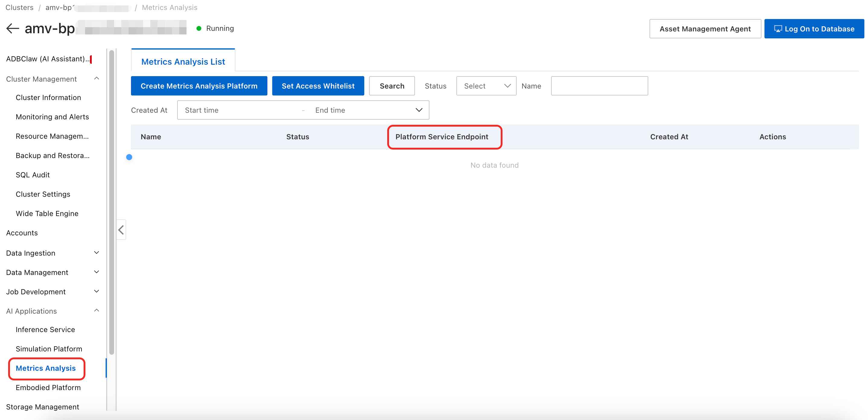Click the Name filter input field

(599, 86)
